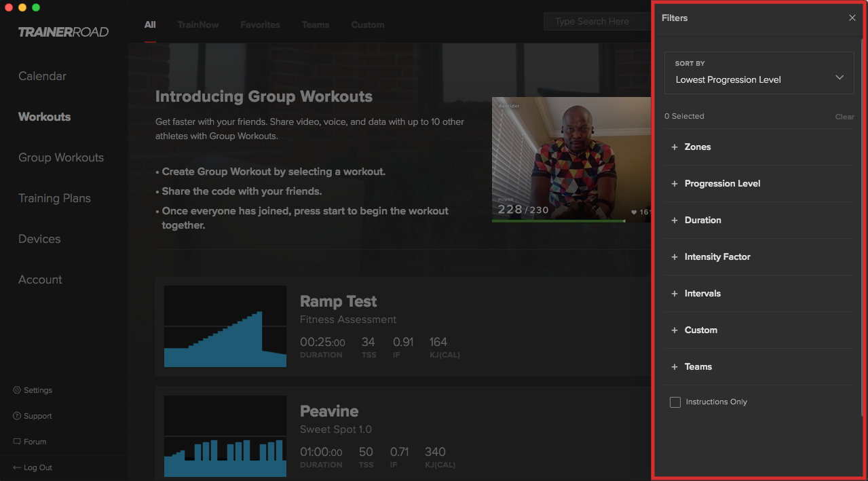Open the Ramp Test workout title
868x481 pixels.
tap(339, 301)
